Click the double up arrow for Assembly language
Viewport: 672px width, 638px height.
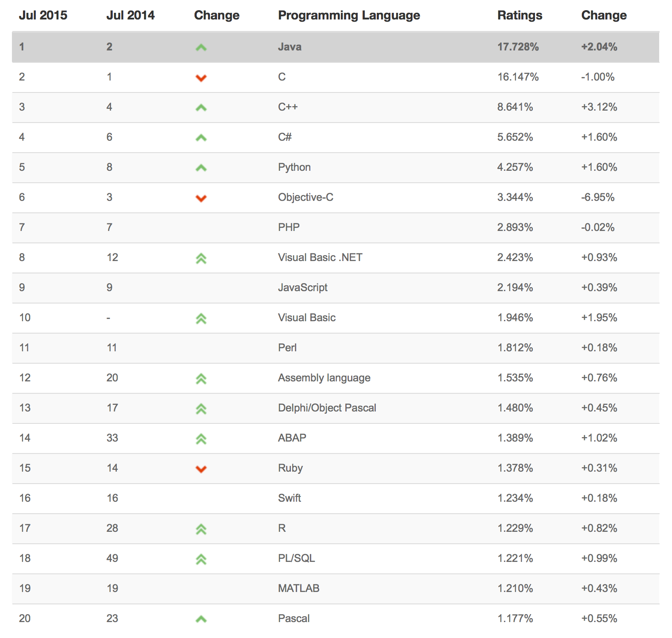[x=201, y=379]
